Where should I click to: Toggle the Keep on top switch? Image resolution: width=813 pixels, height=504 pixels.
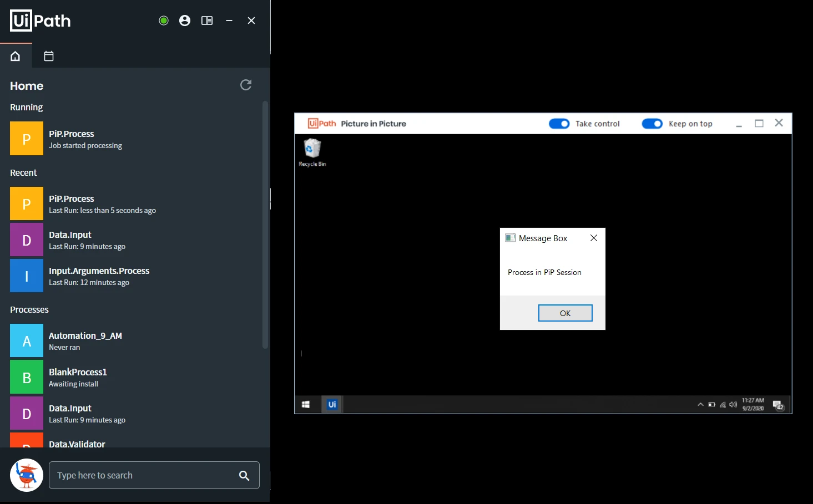(x=652, y=124)
